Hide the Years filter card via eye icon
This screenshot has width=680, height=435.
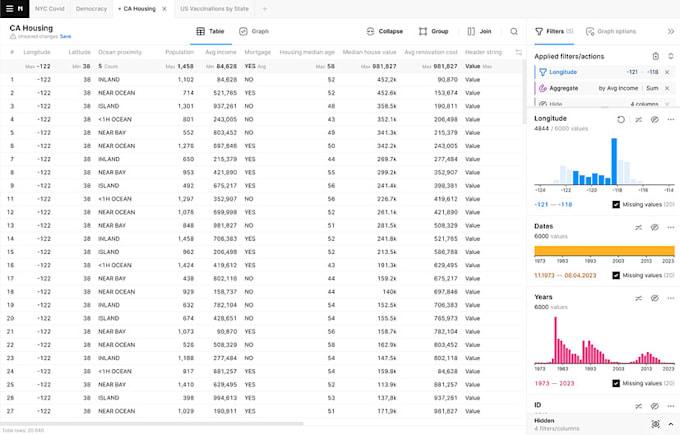click(x=654, y=298)
